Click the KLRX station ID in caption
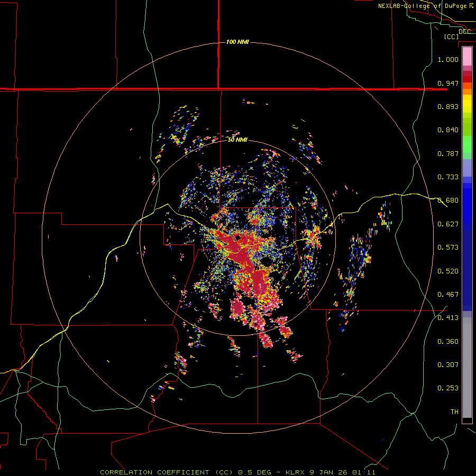Screen dimensions: 476x476 tap(296, 472)
